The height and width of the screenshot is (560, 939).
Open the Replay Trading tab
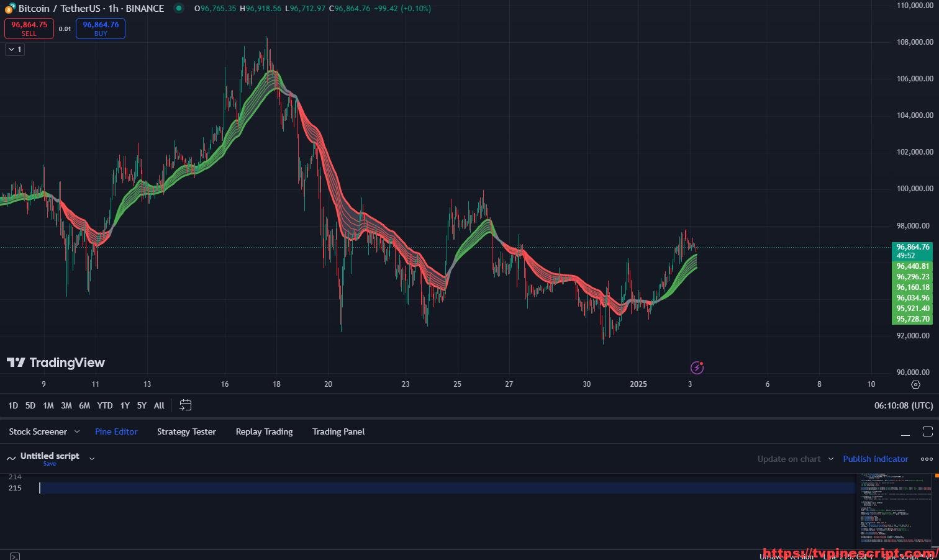coord(264,431)
